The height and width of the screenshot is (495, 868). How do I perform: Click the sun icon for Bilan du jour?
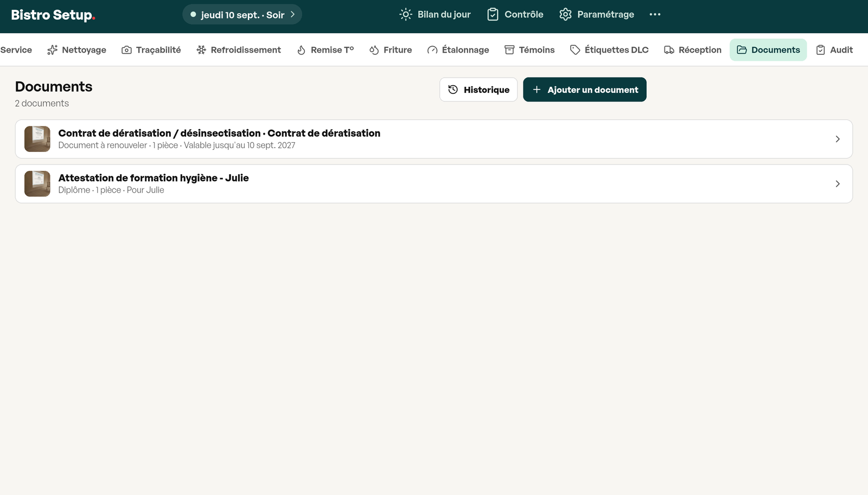(405, 15)
